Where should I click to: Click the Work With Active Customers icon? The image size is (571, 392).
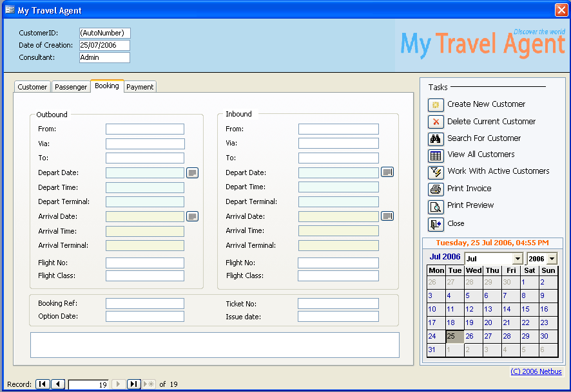pos(436,172)
